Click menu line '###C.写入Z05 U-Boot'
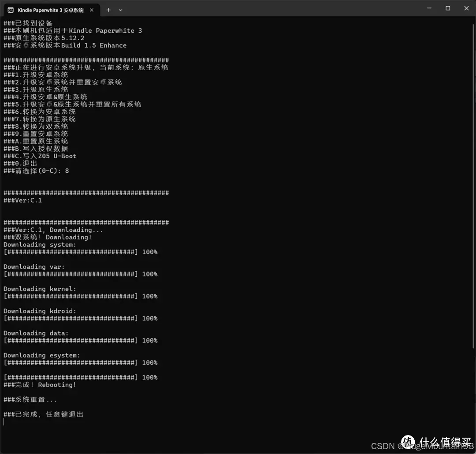 40,156
